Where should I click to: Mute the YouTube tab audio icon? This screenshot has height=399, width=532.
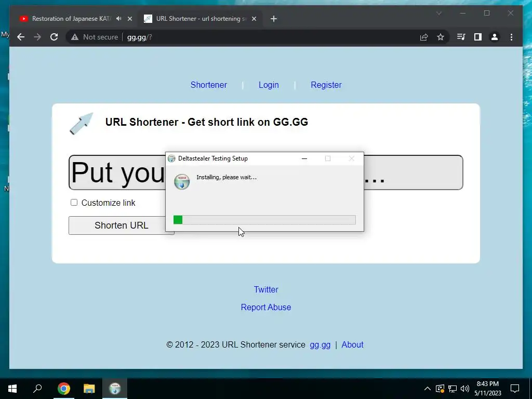(x=119, y=19)
